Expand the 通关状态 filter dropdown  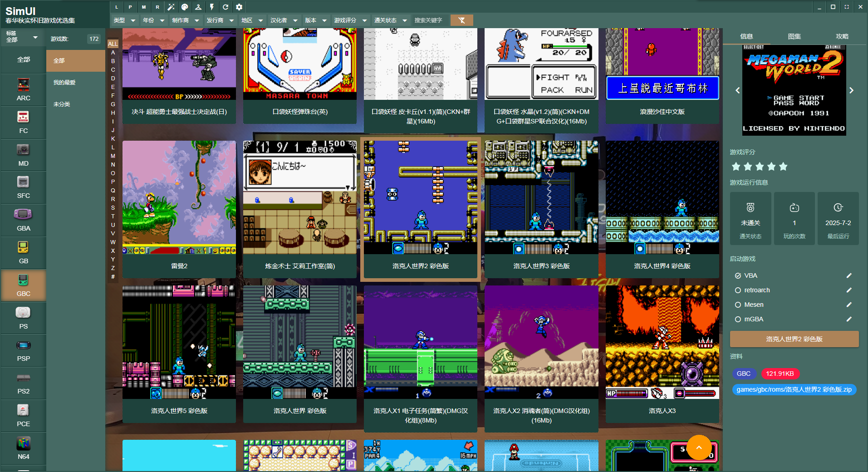pos(390,20)
